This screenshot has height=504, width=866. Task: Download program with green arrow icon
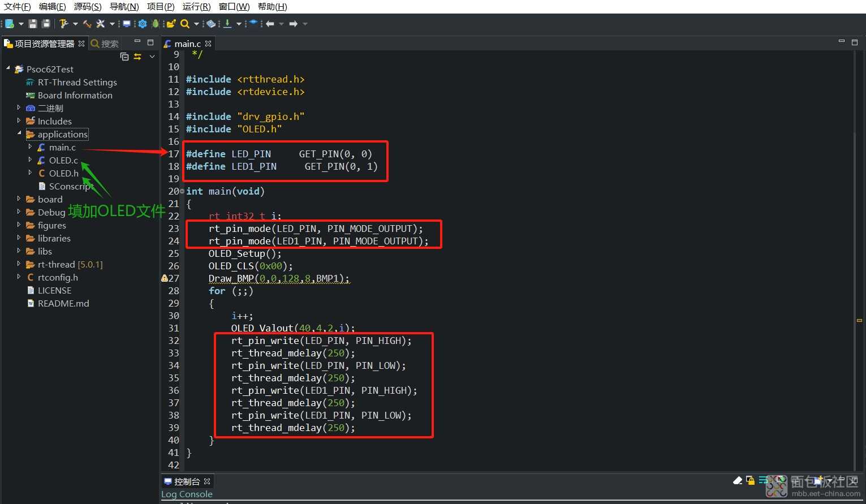(x=227, y=24)
